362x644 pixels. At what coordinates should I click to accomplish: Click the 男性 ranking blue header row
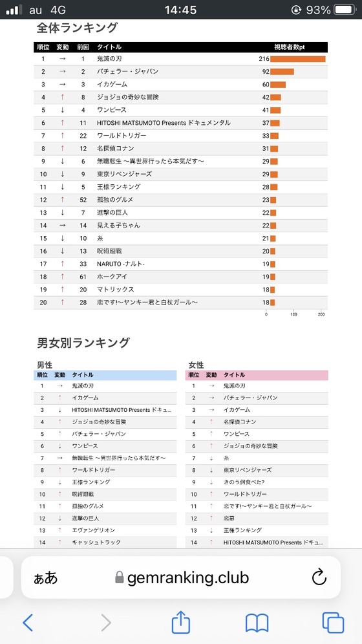(x=105, y=375)
